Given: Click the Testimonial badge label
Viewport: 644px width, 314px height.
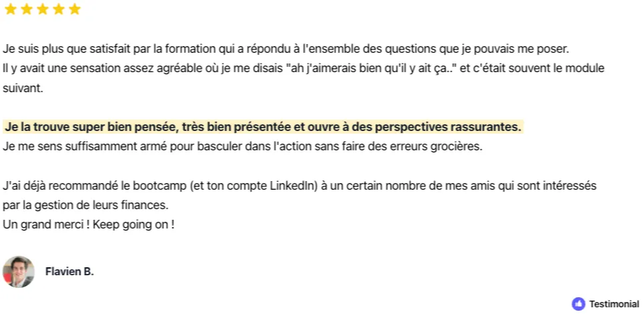Looking at the screenshot, I should tap(614, 304).
